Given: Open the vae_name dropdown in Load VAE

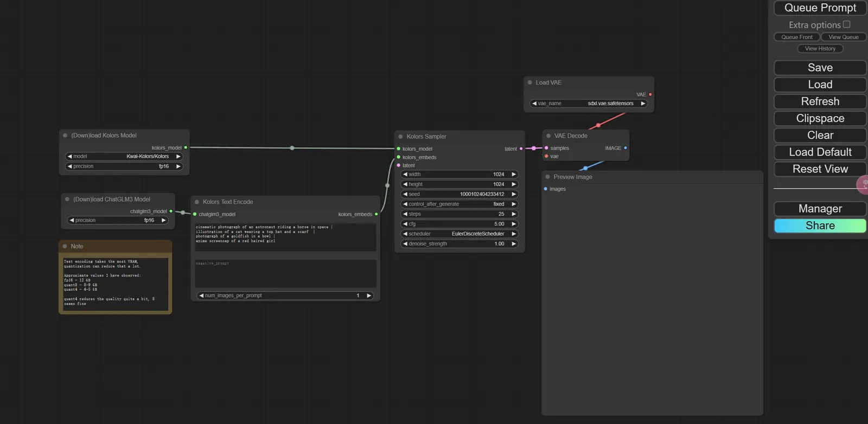Looking at the screenshot, I should (x=589, y=104).
